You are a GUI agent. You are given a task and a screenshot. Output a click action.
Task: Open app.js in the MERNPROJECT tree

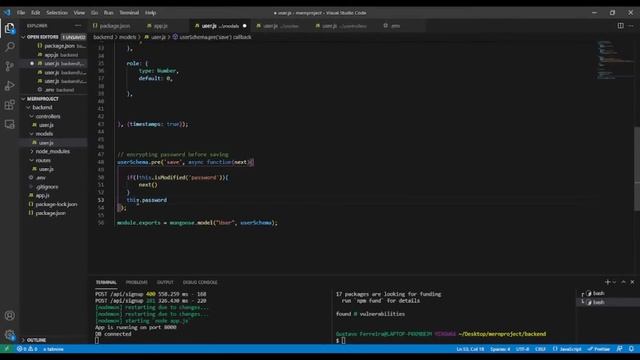pos(42,196)
